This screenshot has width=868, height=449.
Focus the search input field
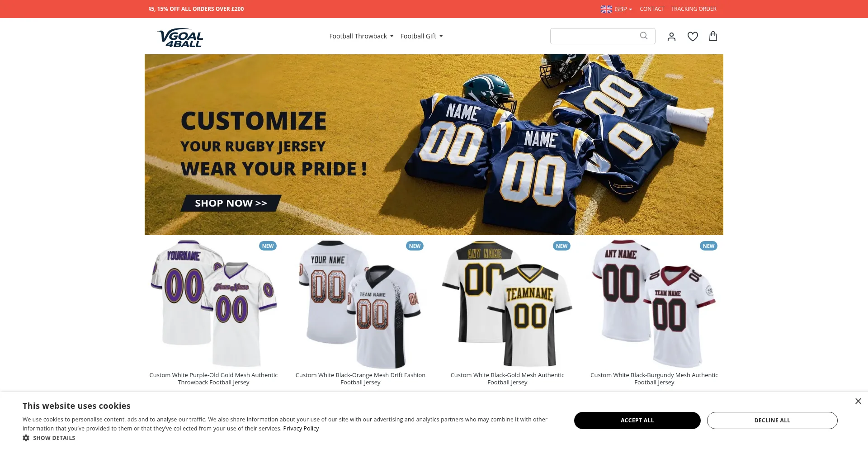click(x=594, y=36)
